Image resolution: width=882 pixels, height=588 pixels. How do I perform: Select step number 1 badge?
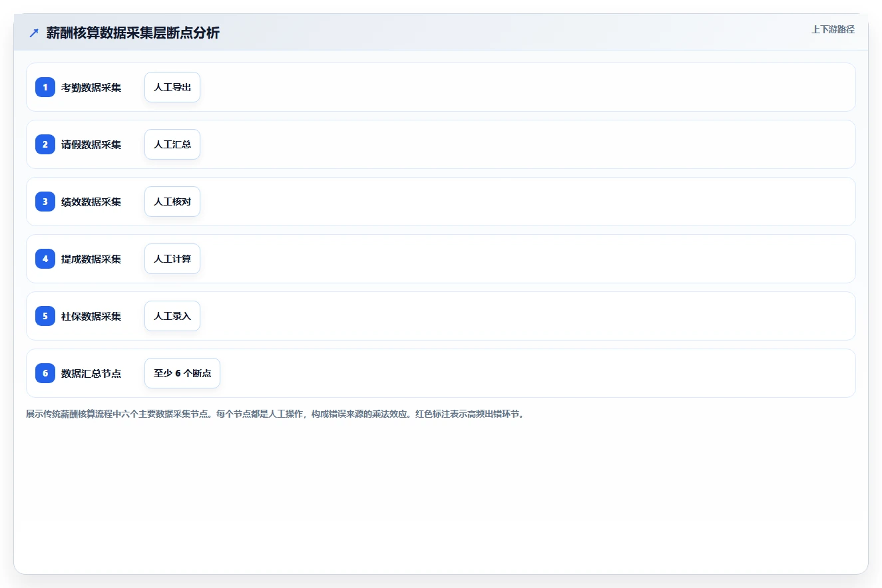coord(45,87)
